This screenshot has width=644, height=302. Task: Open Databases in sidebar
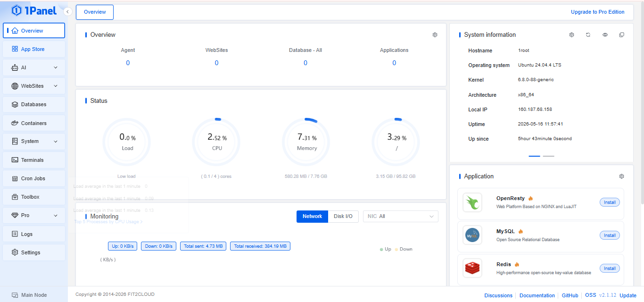click(x=34, y=104)
